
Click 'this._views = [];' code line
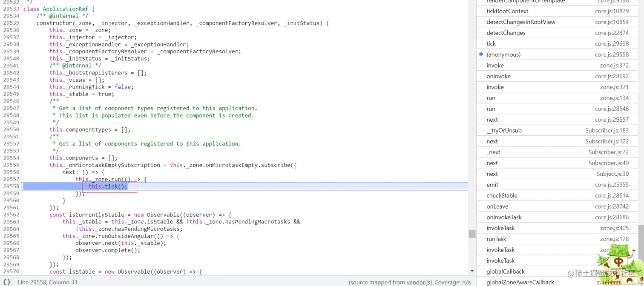pyautogui.click(x=77, y=80)
